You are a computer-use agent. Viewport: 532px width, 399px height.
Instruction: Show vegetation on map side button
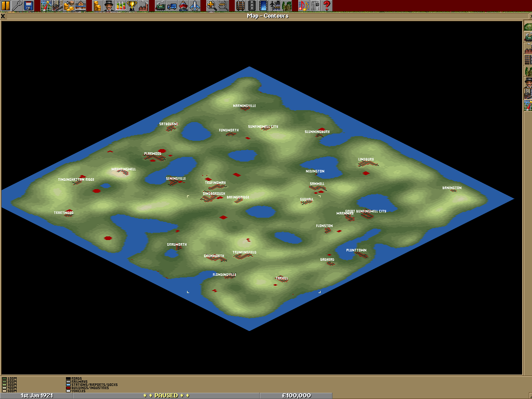pyautogui.click(x=528, y=71)
